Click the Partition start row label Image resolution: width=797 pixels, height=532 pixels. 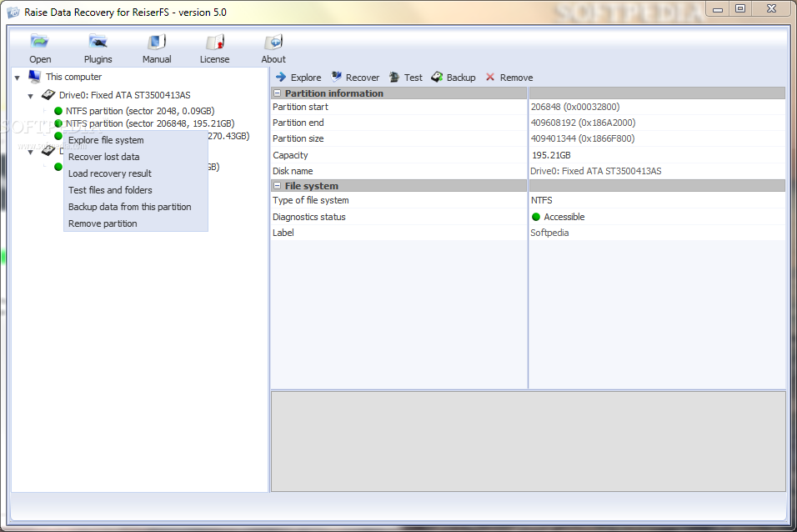pos(300,107)
